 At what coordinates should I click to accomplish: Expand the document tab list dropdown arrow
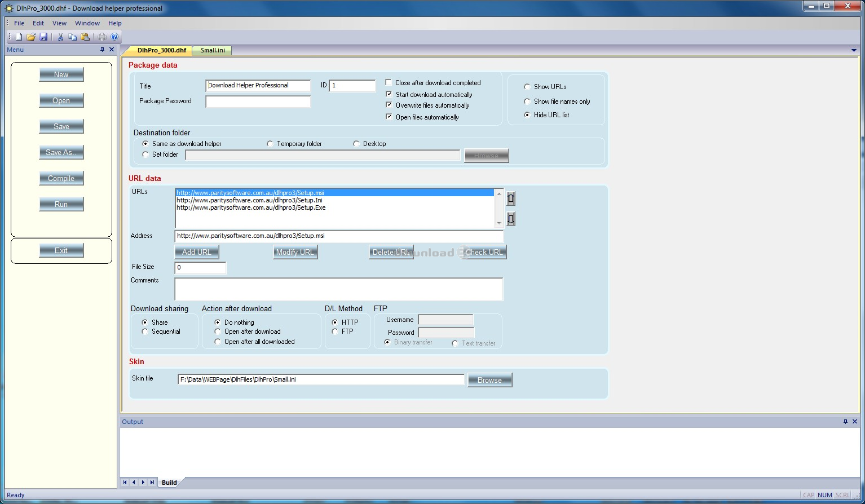click(x=854, y=51)
